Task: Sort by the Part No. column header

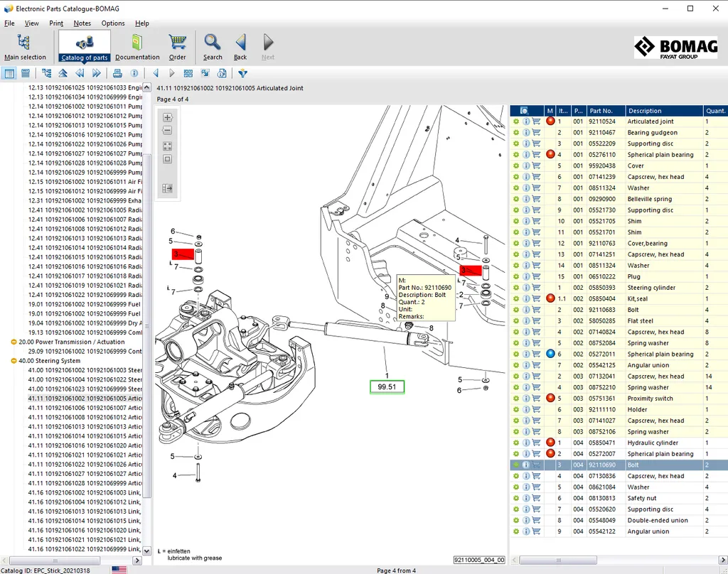Action: click(606, 111)
